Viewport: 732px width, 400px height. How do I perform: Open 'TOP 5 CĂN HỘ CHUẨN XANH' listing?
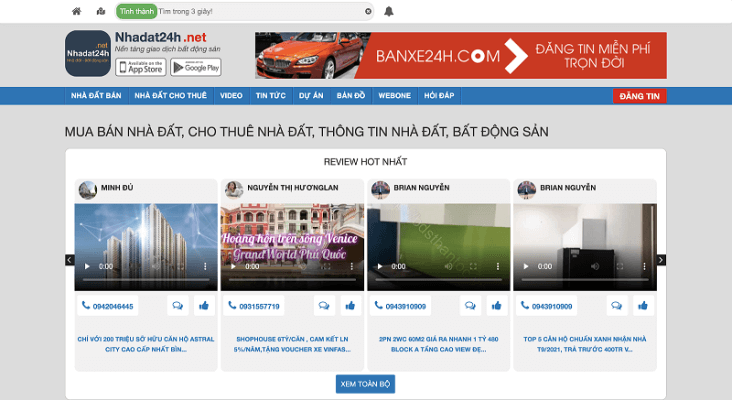(x=585, y=344)
